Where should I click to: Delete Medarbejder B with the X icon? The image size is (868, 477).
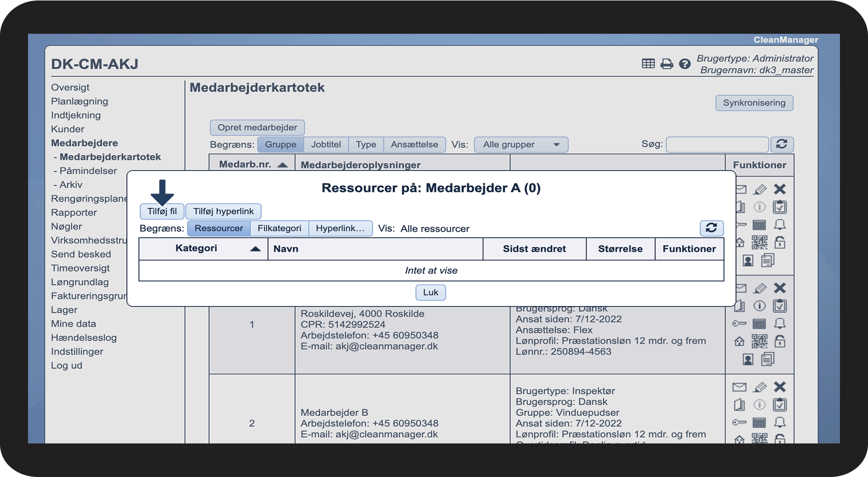pyautogui.click(x=780, y=387)
